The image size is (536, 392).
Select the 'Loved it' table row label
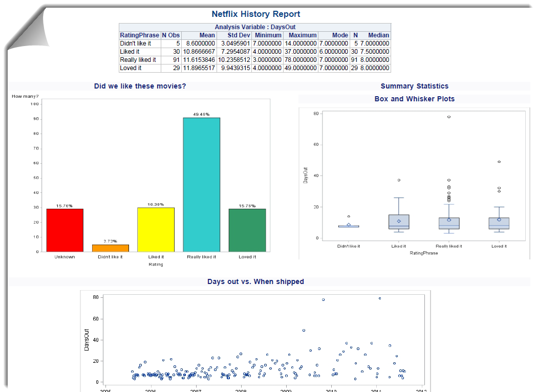[131, 68]
